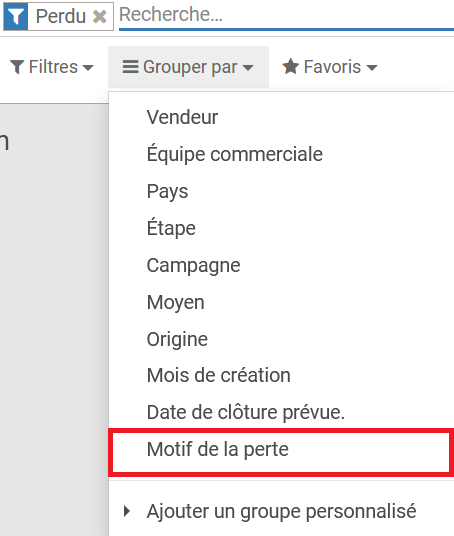Click the hamburger icon beside Grouper par
454x536 pixels.
pos(130,67)
